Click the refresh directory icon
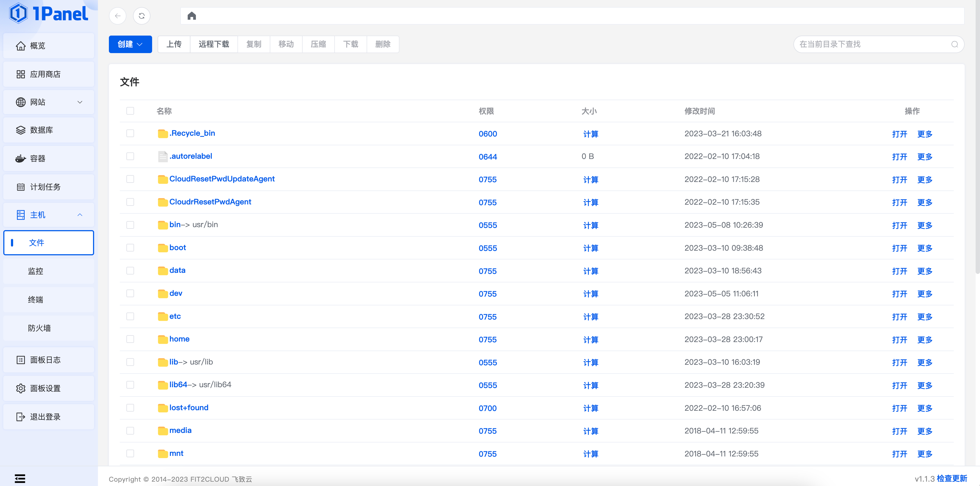Image resolution: width=980 pixels, height=486 pixels. tap(141, 16)
